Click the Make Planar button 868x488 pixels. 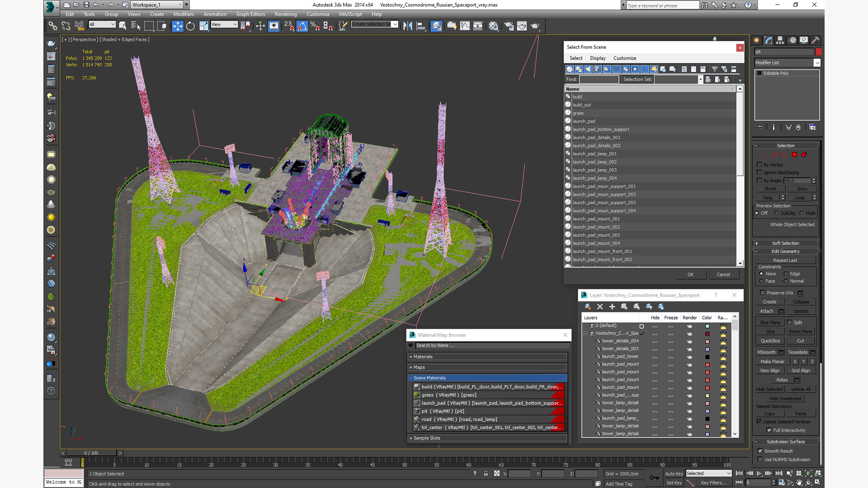click(772, 361)
